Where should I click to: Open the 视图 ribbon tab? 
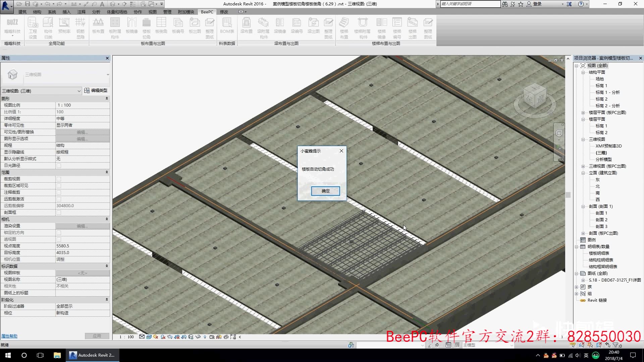[x=152, y=12]
